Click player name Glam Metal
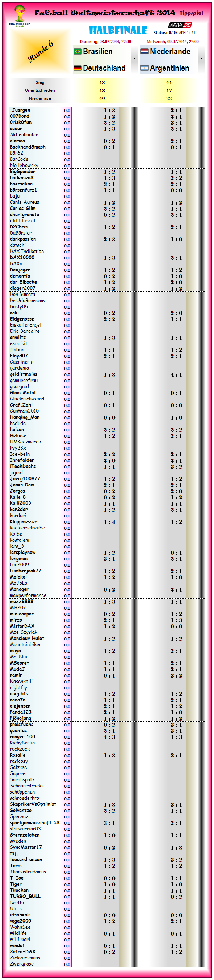This screenshot has height=980, width=214. 22,392
